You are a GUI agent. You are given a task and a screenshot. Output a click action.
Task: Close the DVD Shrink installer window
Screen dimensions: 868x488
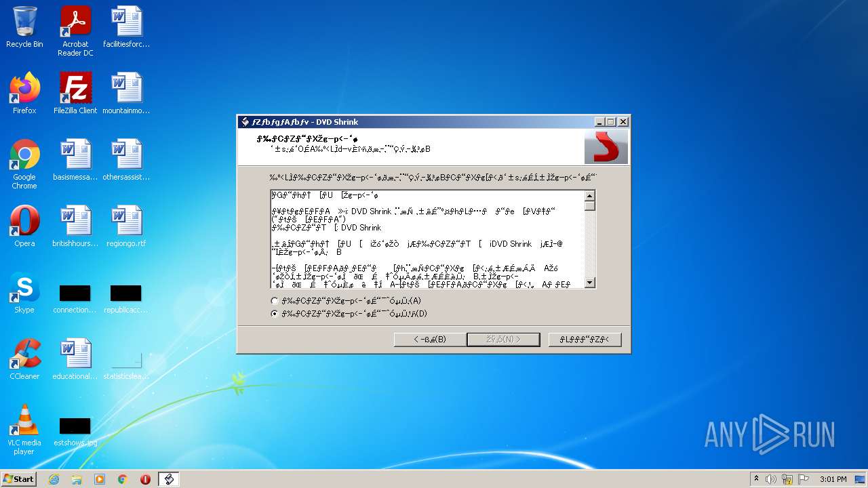tap(623, 122)
